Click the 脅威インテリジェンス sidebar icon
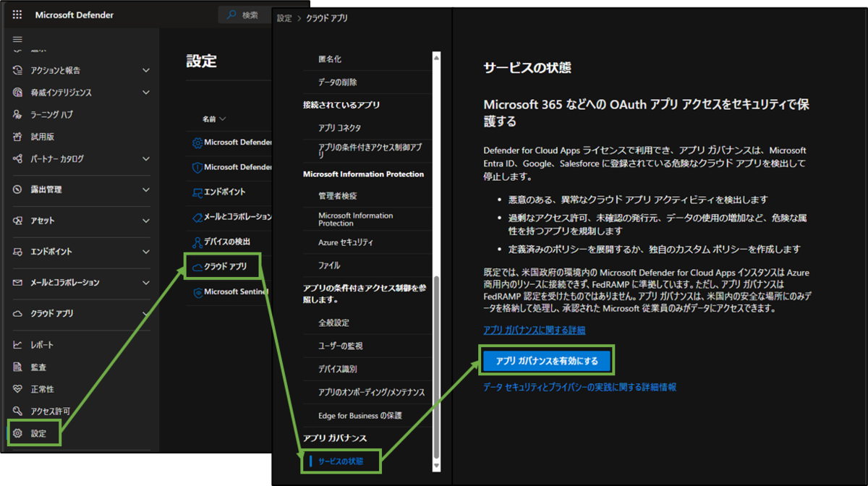868x486 pixels. click(18, 93)
